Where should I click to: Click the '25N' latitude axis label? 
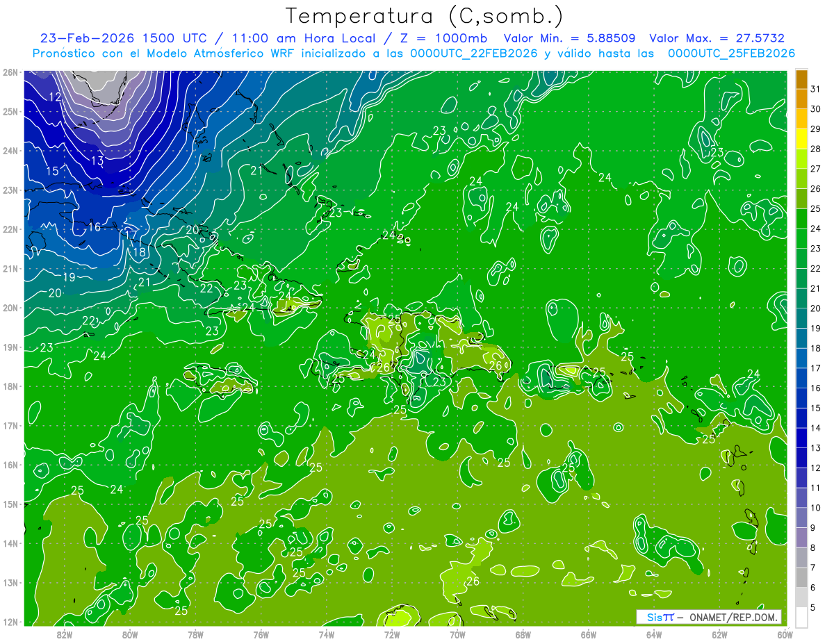10,111
